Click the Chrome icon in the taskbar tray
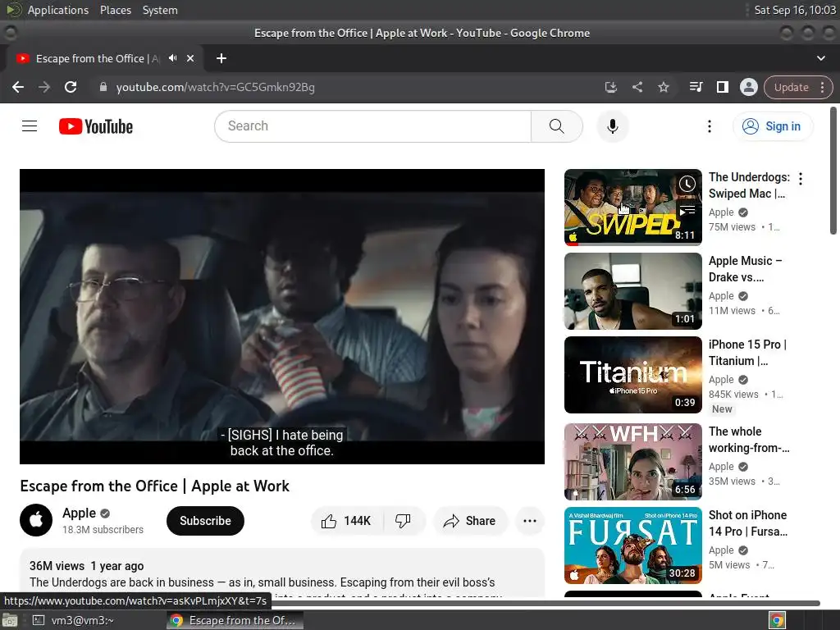Viewport: 840px width, 630px height. 777,620
